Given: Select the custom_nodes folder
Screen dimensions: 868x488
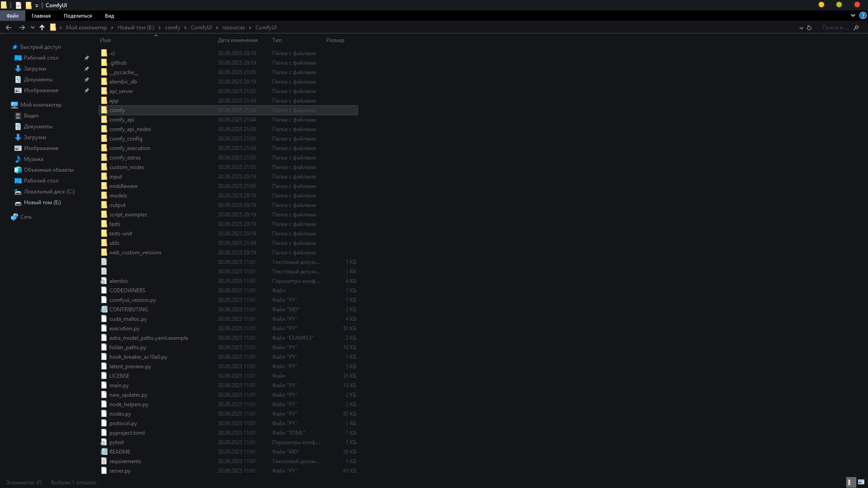Looking at the screenshot, I should (127, 167).
